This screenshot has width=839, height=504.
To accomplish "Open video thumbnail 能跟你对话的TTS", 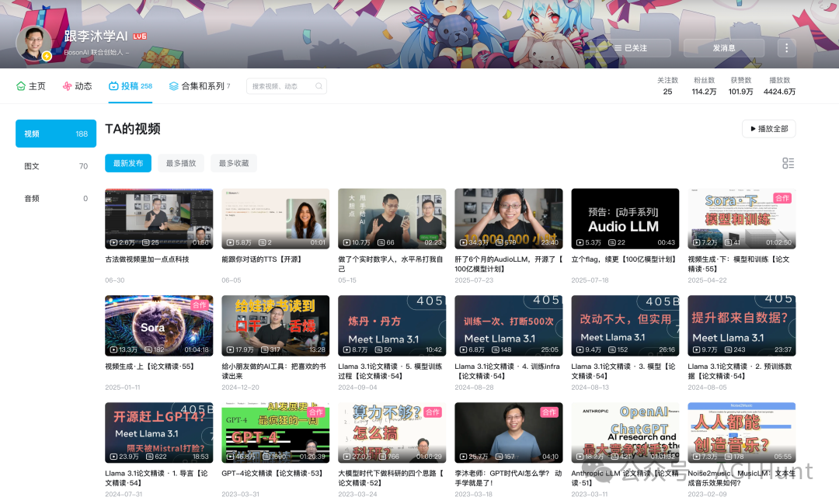I will (276, 218).
